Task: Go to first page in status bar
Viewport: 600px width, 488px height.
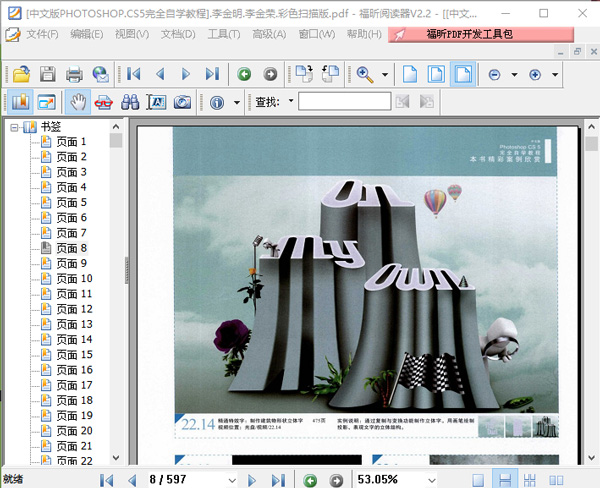Action: pos(106,480)
